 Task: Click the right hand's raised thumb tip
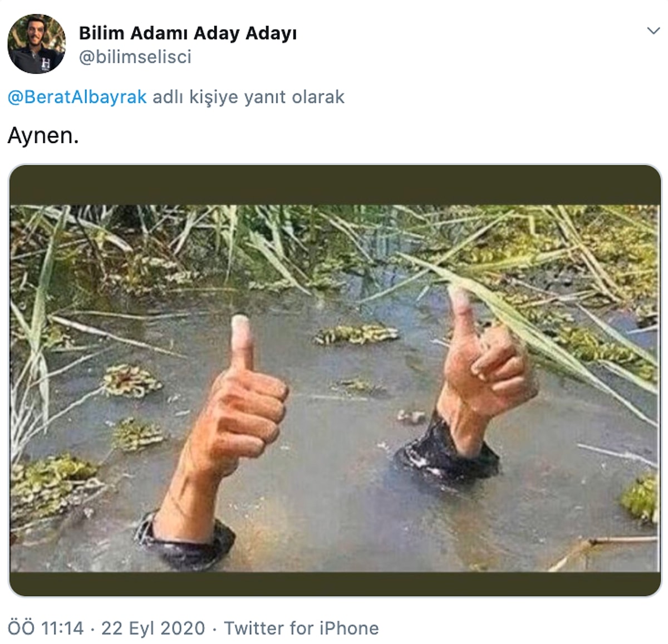[x=460, y=296]
